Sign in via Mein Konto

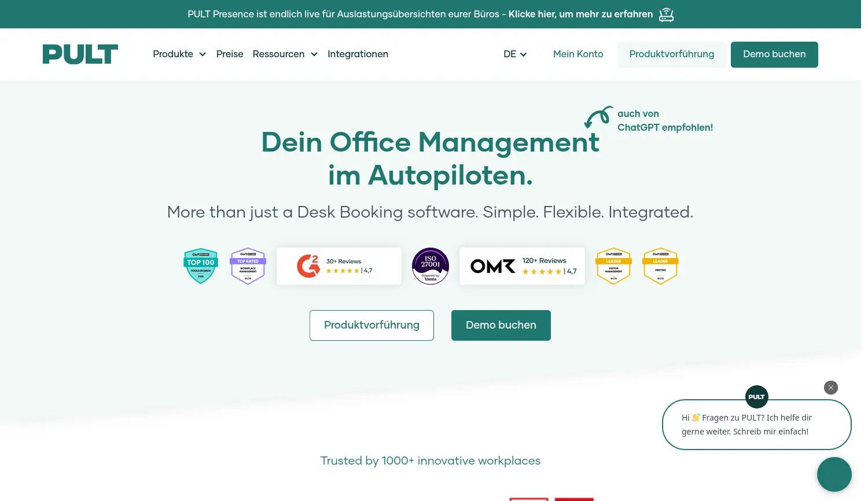tap(578, 54)
